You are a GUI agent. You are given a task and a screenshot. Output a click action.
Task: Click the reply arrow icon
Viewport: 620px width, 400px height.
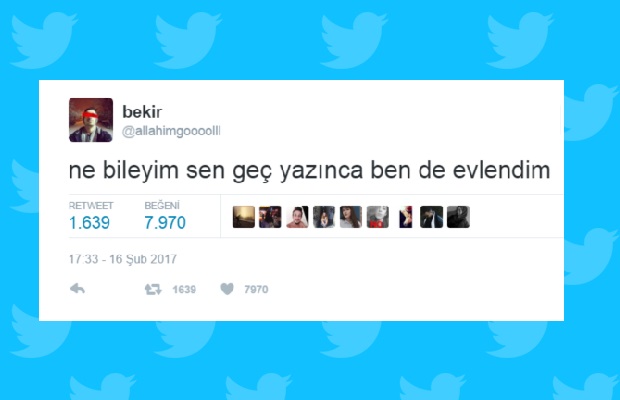(x=78, y=289)
